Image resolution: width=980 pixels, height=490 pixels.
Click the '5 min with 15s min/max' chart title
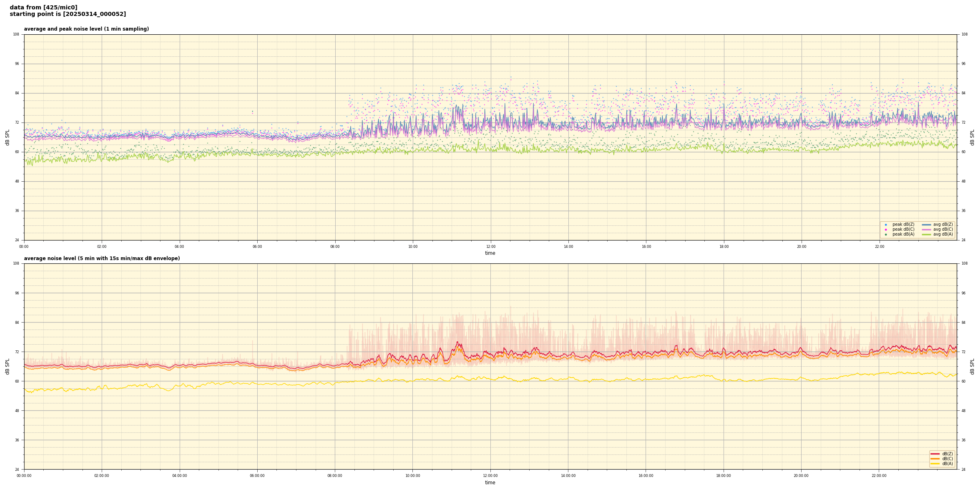pos(102,258)
